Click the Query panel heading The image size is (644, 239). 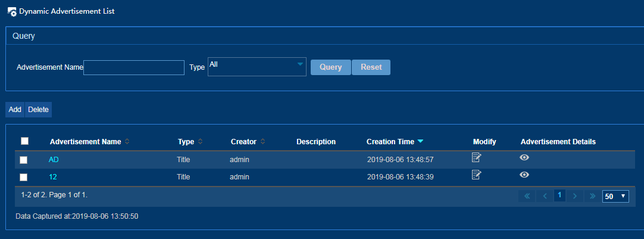tap(23, 36)
